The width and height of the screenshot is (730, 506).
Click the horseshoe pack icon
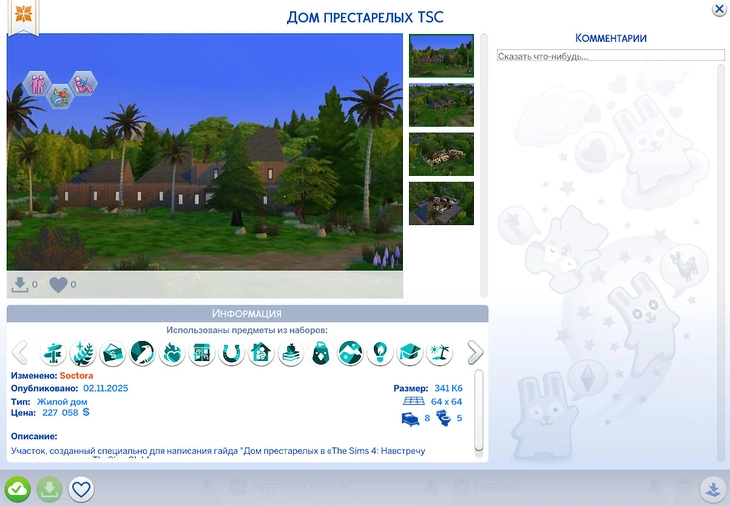point(231,353)
